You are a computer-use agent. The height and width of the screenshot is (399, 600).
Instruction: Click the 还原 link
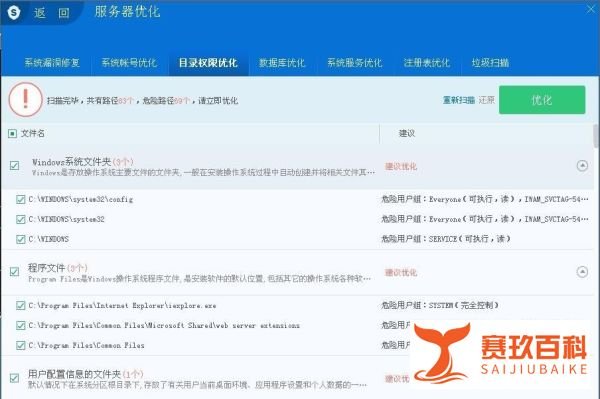click(x=487, y=100)
